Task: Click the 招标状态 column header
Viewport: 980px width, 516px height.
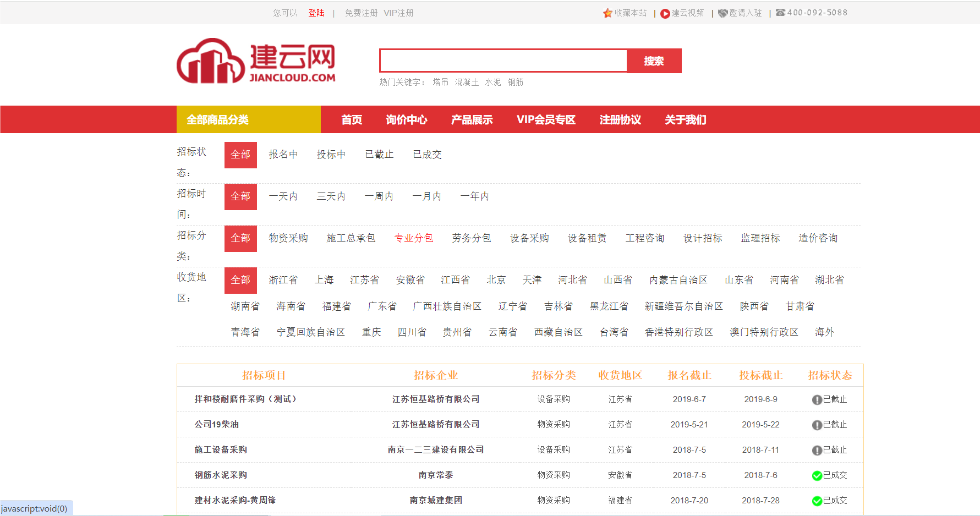Action: (x=830, y=376)
